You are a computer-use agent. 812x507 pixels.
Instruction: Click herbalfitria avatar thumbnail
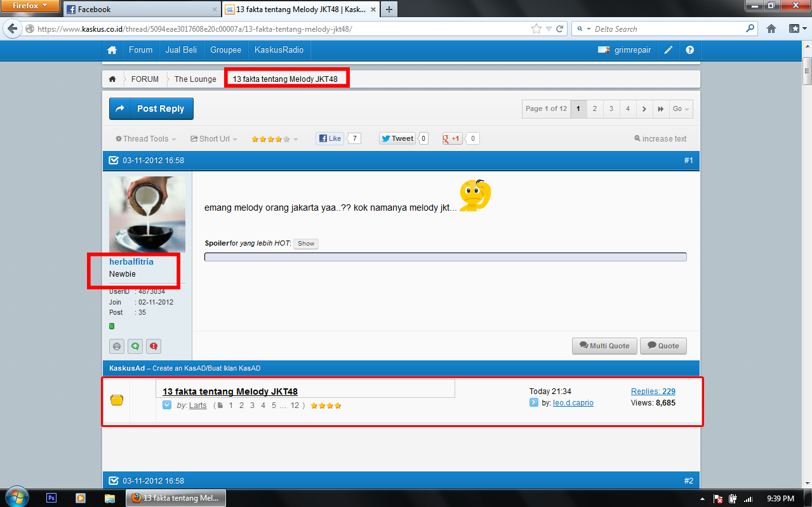147,214
